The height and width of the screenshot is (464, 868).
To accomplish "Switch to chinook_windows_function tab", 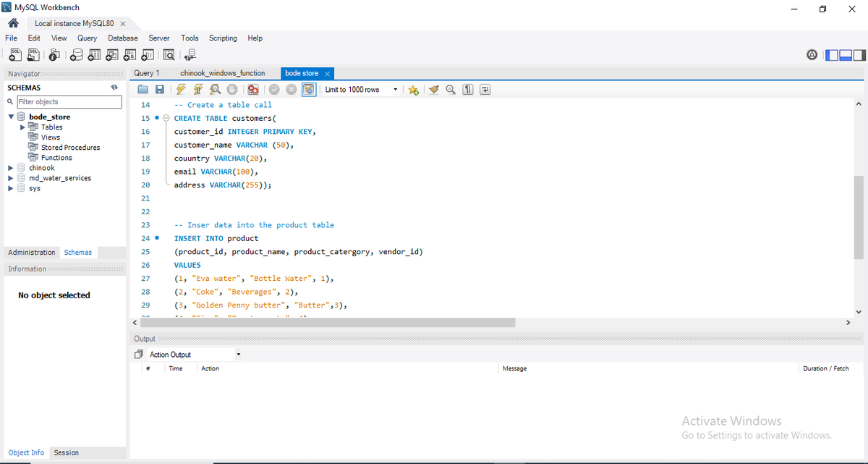I will pos(223,73).
